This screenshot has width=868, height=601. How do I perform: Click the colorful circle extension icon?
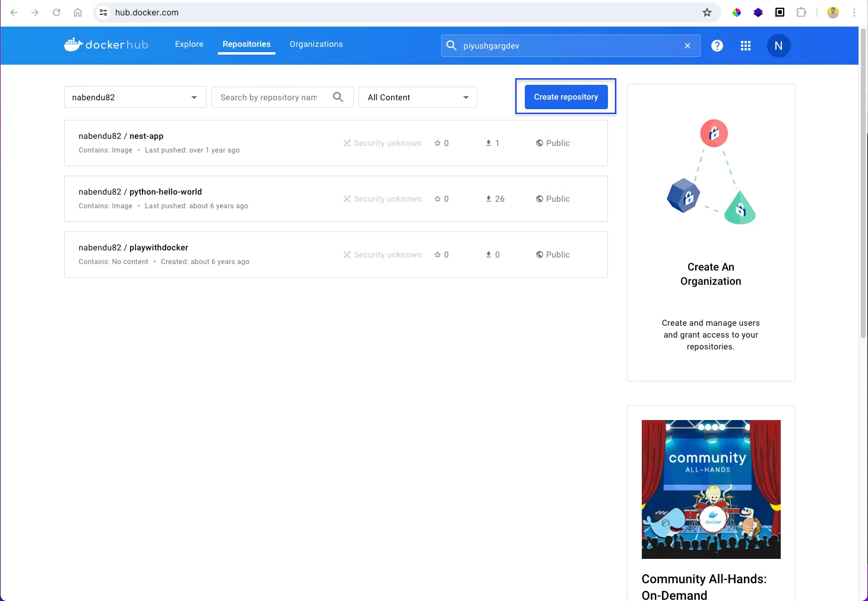pos(736,12)
